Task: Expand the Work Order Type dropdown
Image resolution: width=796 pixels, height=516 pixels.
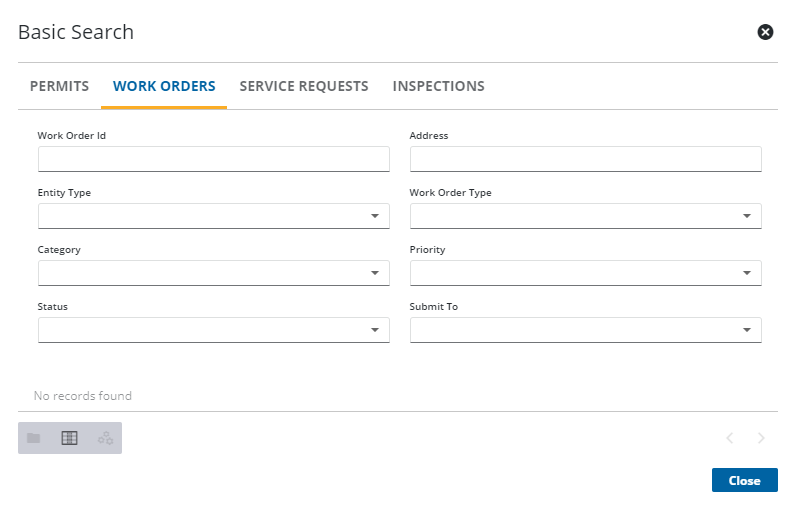Action: pos(585,216)
